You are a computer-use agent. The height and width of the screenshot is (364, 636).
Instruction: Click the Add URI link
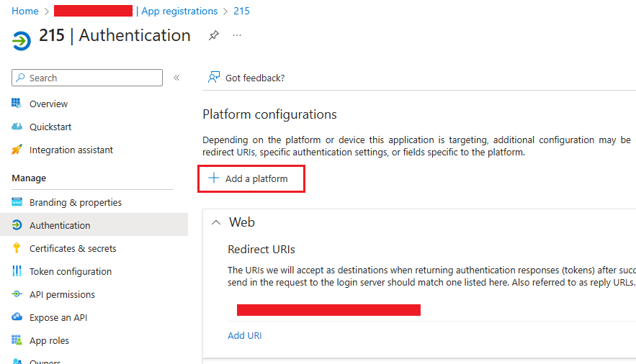pyautogui.click(x=245, y=335)
